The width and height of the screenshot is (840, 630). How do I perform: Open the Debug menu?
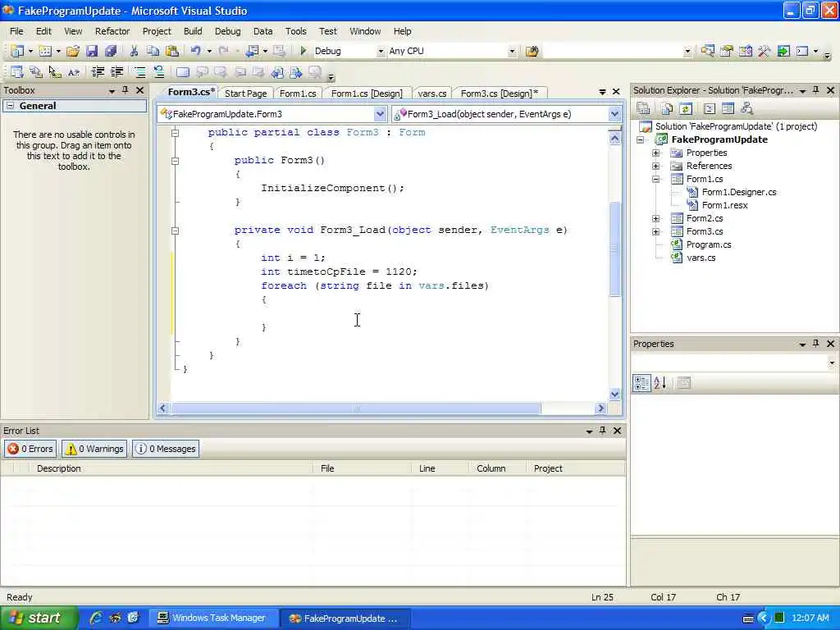[228, 31]
